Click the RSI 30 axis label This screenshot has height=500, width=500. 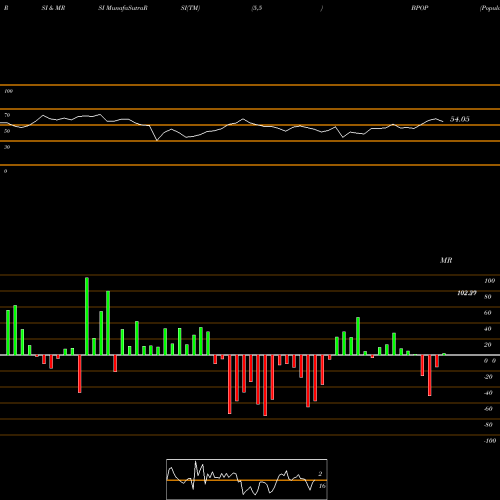coord(7,147)
